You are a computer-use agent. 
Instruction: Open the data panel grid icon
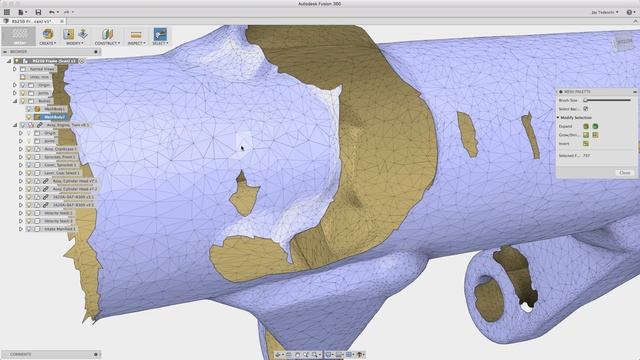point(7,12)
